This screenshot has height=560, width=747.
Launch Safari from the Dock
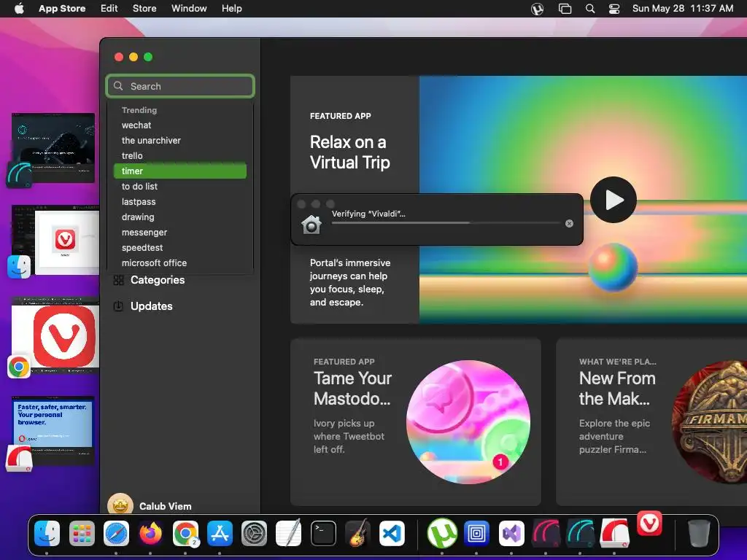click(116, 533)
